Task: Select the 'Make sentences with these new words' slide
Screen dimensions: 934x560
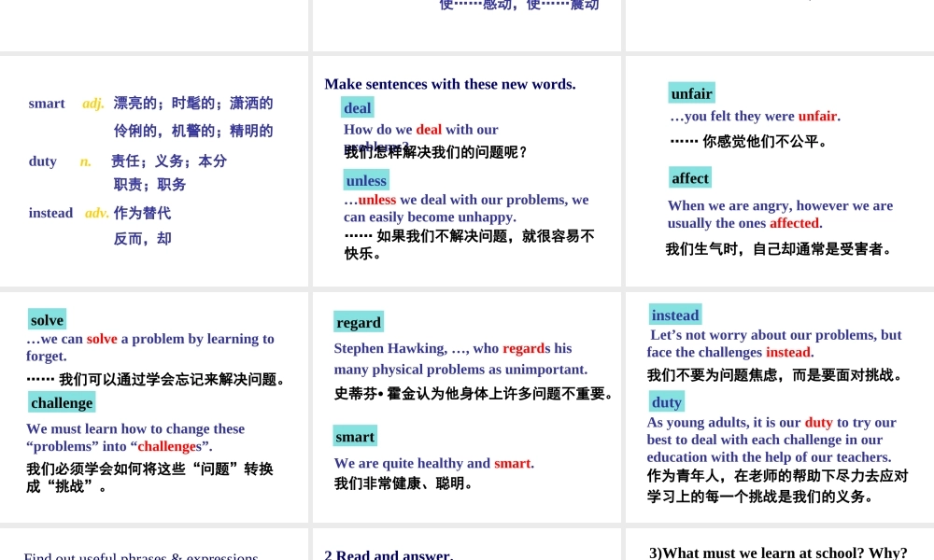Action: point(467,172)
